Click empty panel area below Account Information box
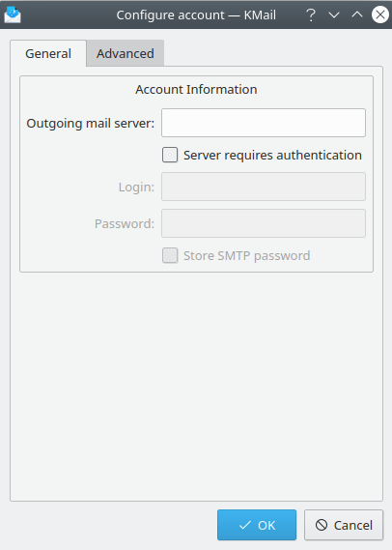Screen dimensions: 392x550 coord(196,386)
